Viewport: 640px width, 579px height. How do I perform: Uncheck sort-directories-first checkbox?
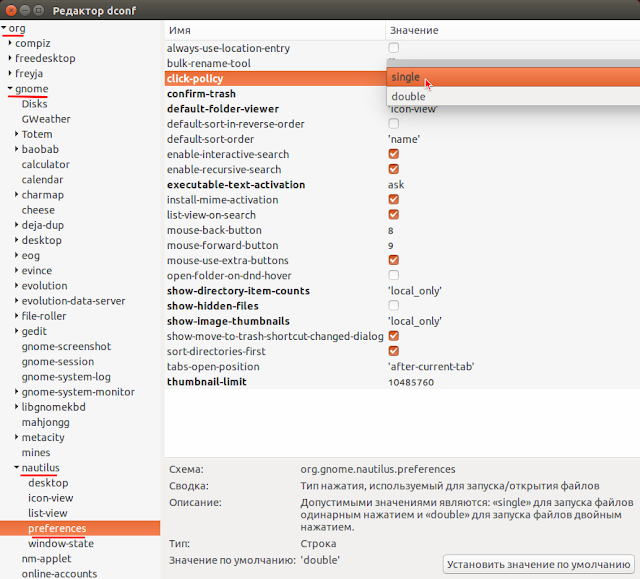coord(393,351)
